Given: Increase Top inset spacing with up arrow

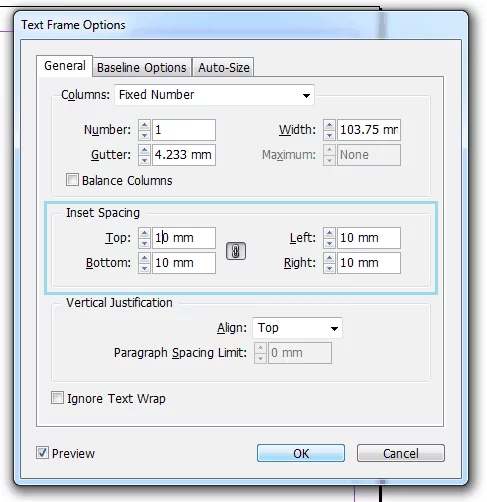Looking at the screenshot, I should 144,233.
